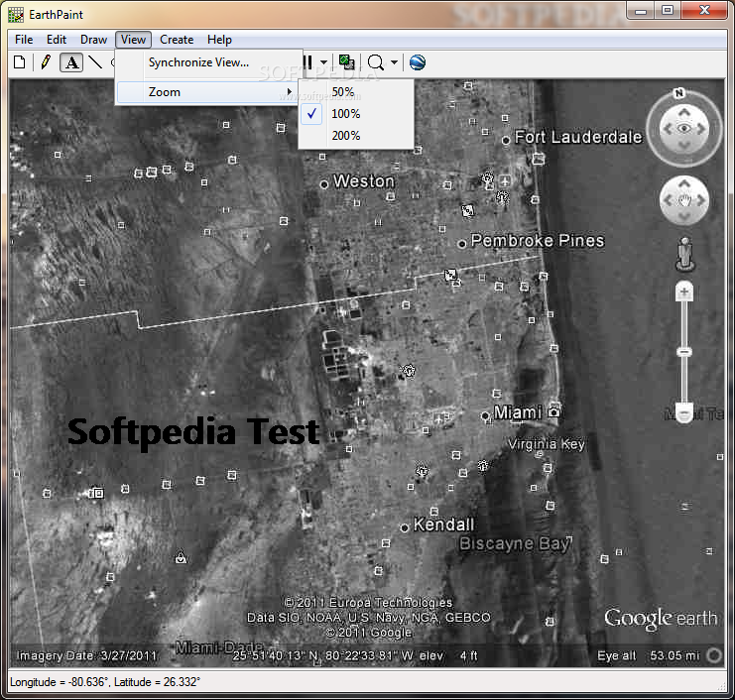This screenshot has height=700, width=735.
Task: Tilt view up with look joystick arrow
Action: [684, 112]
